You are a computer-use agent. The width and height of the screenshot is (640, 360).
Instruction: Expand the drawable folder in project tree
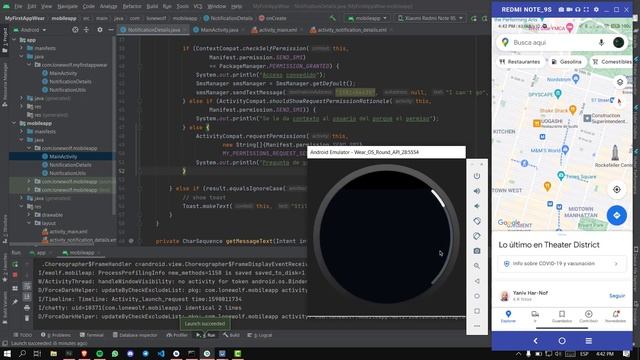click(x=29, y=215)
